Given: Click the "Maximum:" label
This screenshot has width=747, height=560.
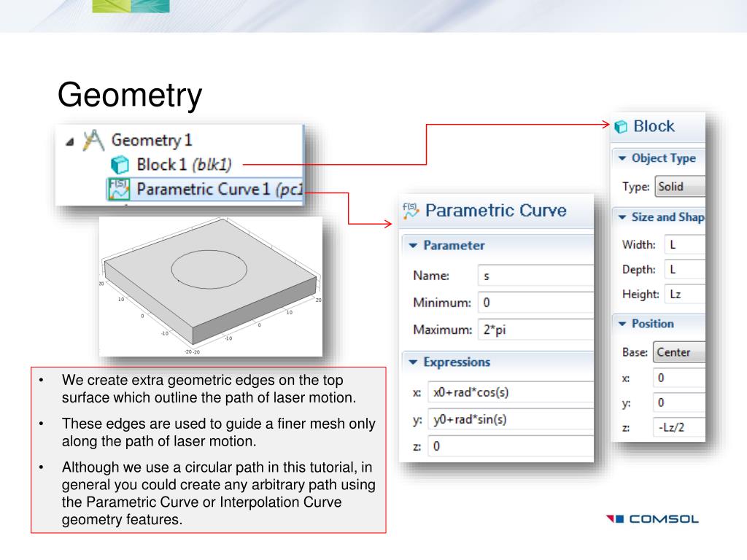Looking at the screenshot, I should pos(443,330).
